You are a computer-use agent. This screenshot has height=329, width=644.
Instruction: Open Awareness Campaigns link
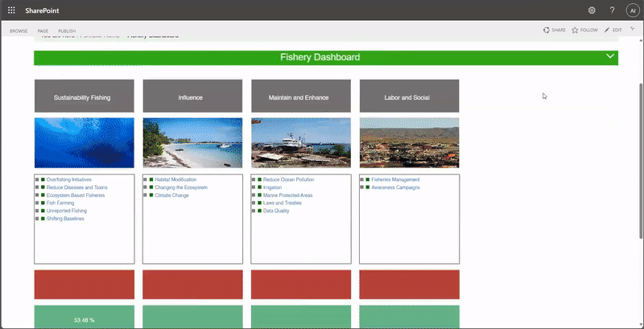[x=396, y=187]
